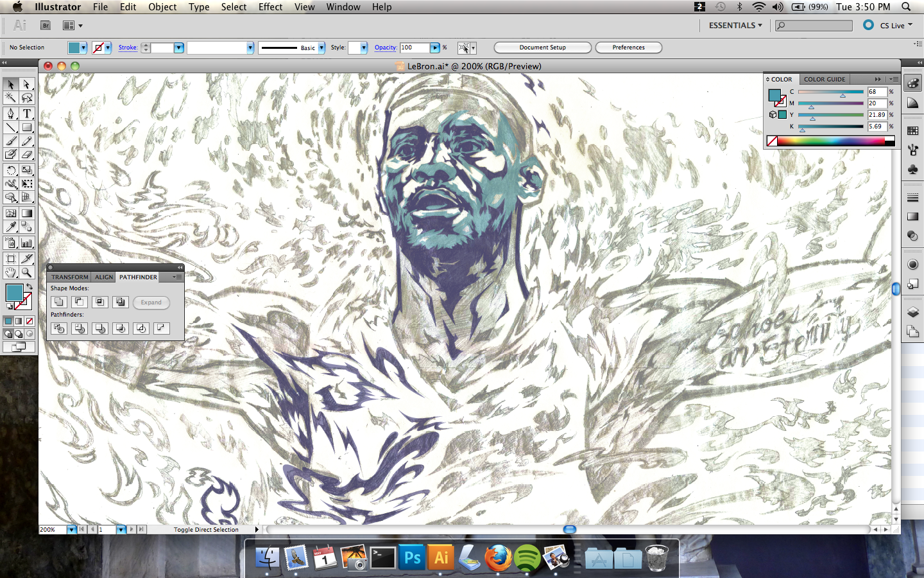The height and width of the screenshot is (578, 924).
Task: Select the Artboard tool
Action: [11, 259]
